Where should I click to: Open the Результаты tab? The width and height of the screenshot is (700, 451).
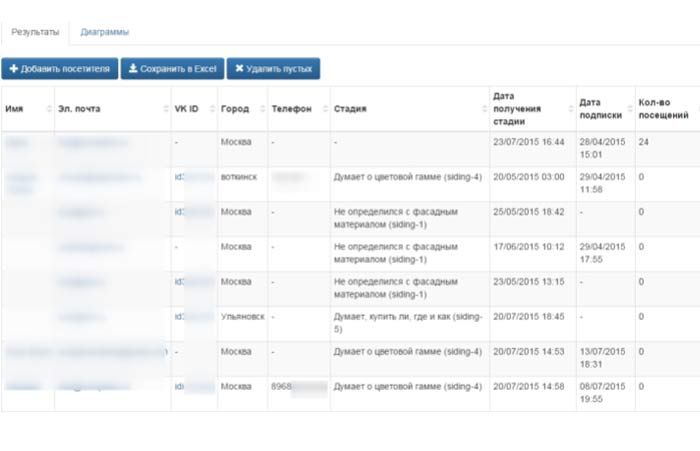[35, 32]
